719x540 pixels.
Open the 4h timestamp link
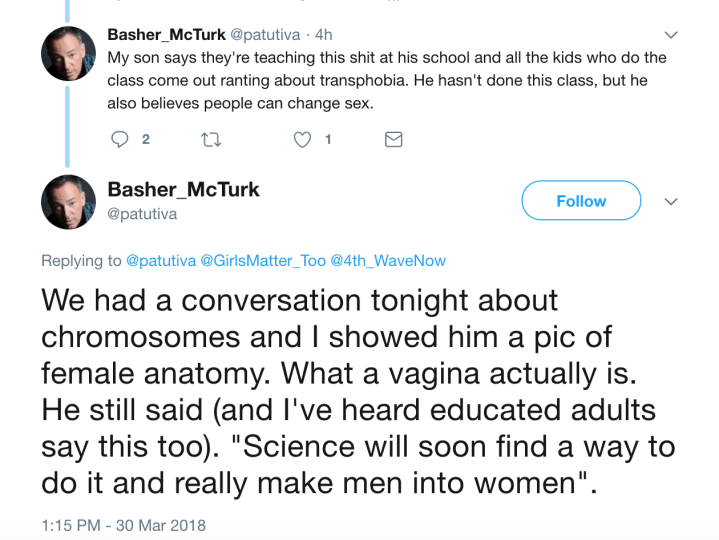324,35
